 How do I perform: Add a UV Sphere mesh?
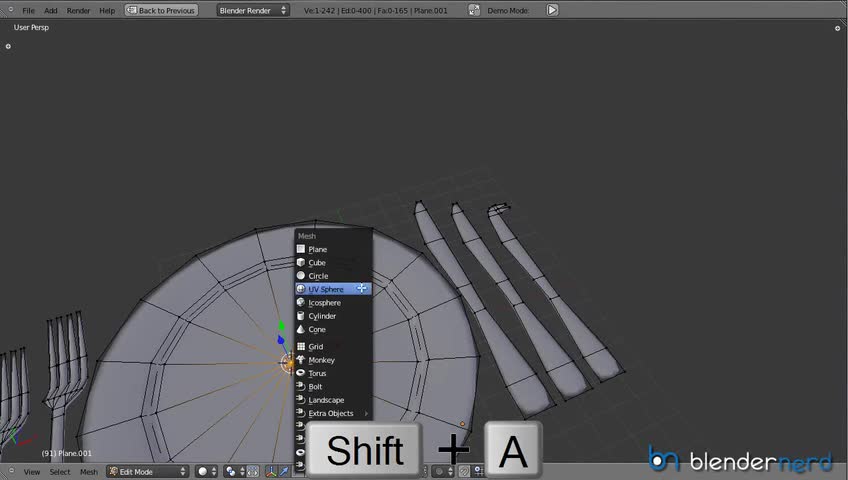pos(333,289)
